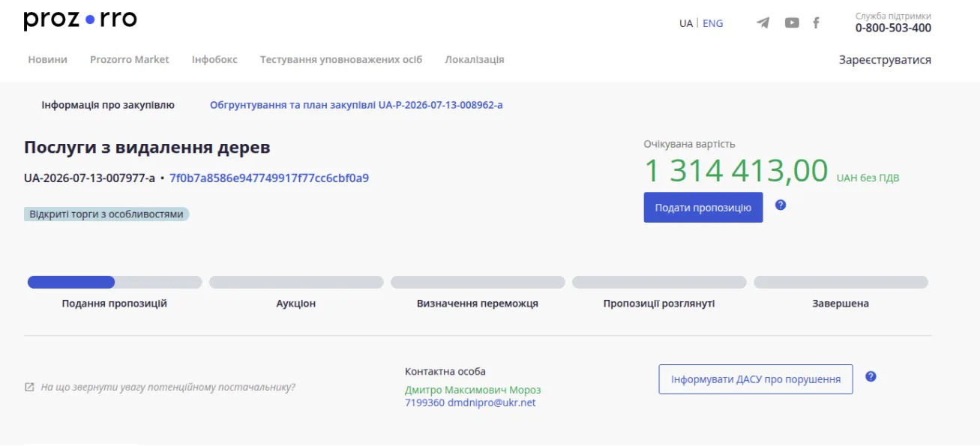Viewport: 980px width, 446px height.
Task: Open the Локалізація menu item
Action: point(475,59)
